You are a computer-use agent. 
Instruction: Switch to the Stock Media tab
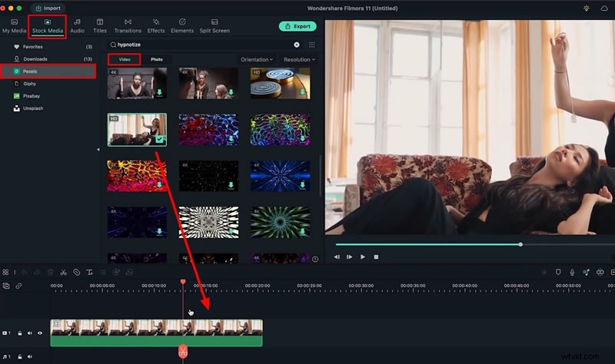pos(48,26)
